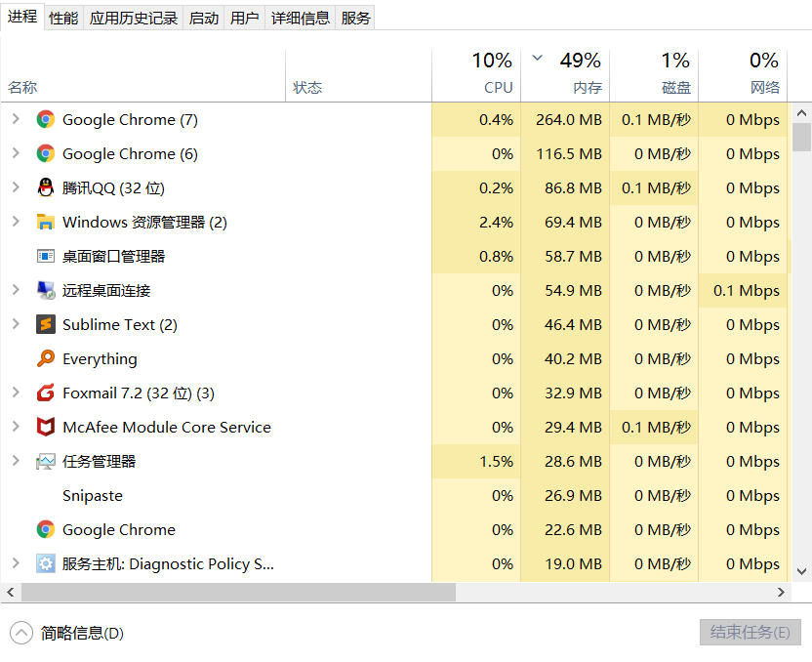Click the 任务管理器 process icon
The height and width of the screenshot is (662, 812).
tap(46, 461)
